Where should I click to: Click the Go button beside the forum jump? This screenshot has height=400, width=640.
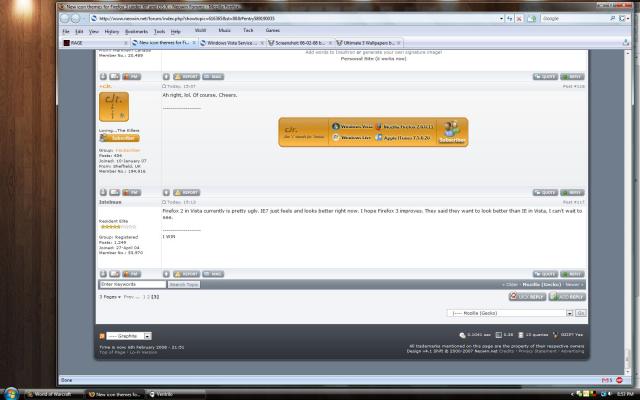click(580, 313)
